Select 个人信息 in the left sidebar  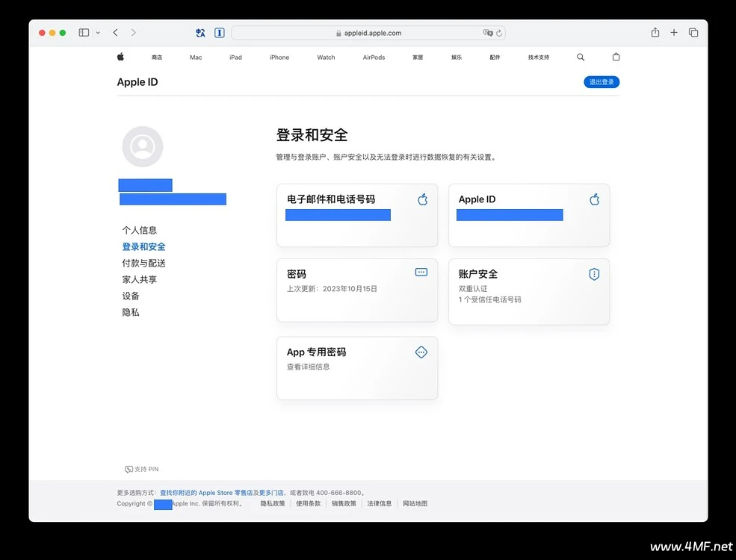point(140,230)
